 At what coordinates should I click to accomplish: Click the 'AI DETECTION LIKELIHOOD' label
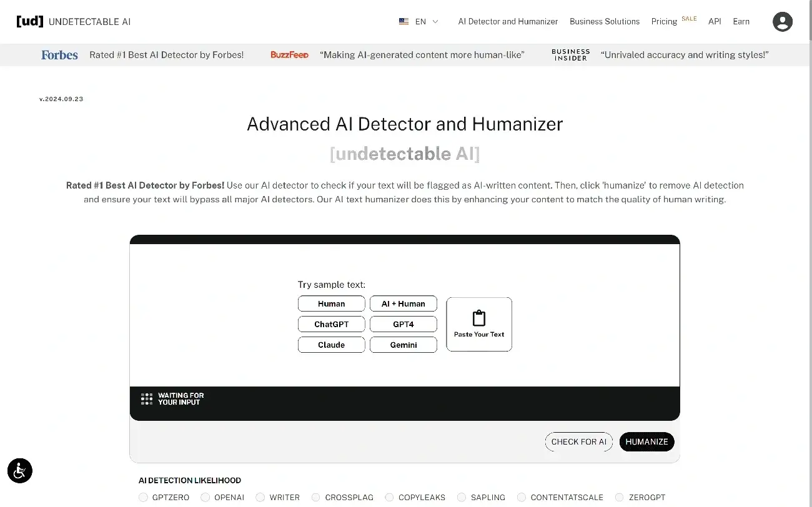[190, 481]
